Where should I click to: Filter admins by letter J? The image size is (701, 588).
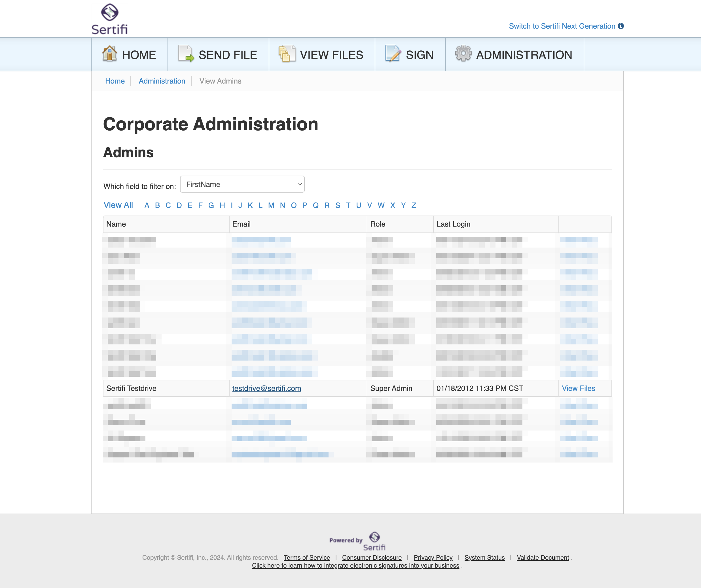[x=240, y=205]
